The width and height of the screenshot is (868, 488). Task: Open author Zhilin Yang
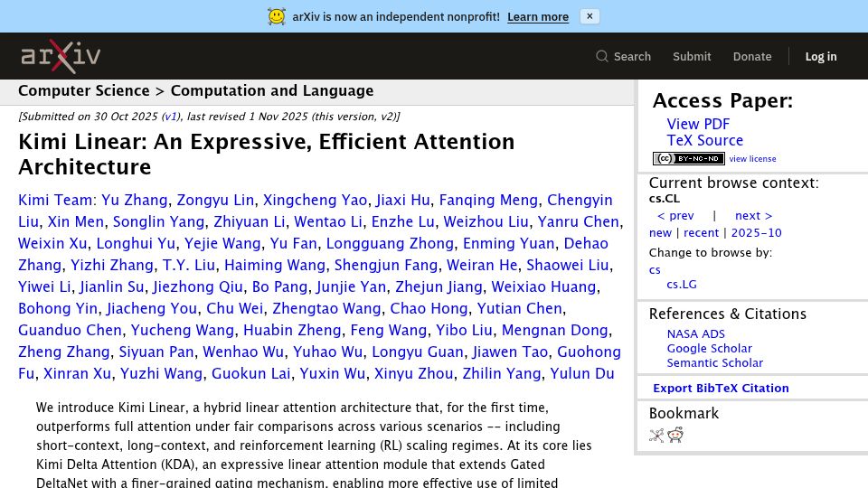502,373
